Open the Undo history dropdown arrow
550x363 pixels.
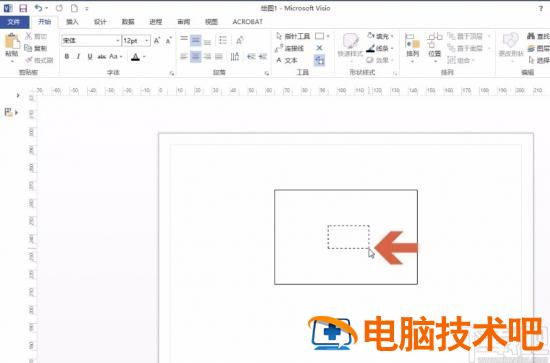[x=47, y=8]
